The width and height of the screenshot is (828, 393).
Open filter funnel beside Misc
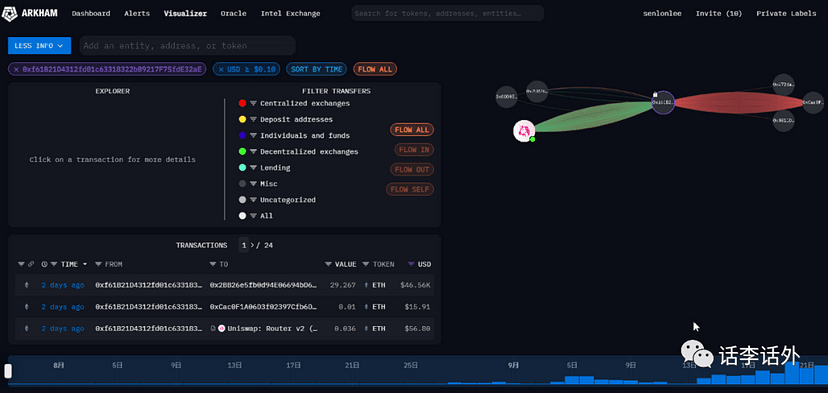(x=253, y=184)
